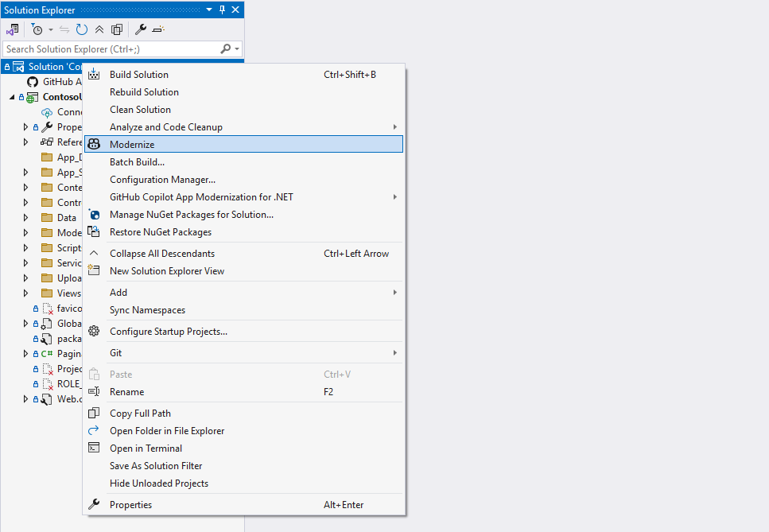Click the Sync with Active Document icon

click(x=64, y=29)
